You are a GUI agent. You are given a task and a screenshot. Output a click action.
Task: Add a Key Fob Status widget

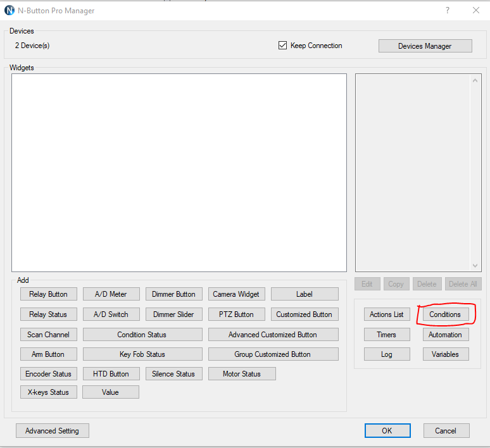click(x=142, y=354)
